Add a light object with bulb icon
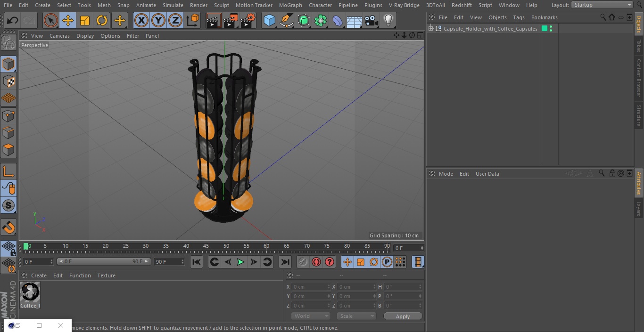The image size is (644, 332). point(388,20)
